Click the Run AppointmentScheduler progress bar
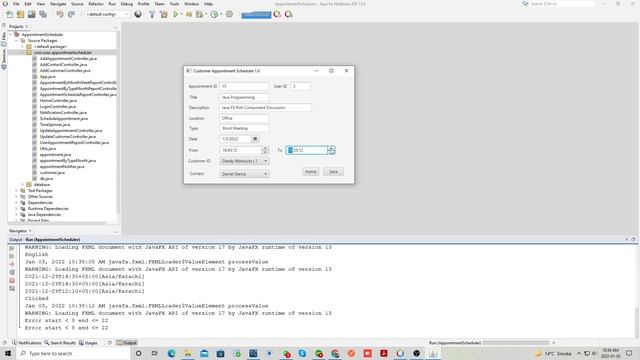This screenshot has height=360, width=640. (516, 343)
